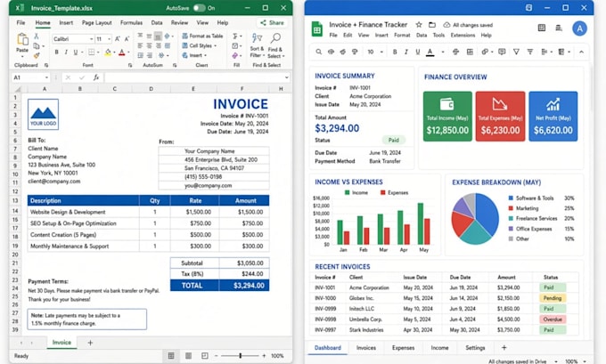Click the Total Expenses (May) red card
The width and height of the screenshot is (606, 364).
tap(500, 117)
